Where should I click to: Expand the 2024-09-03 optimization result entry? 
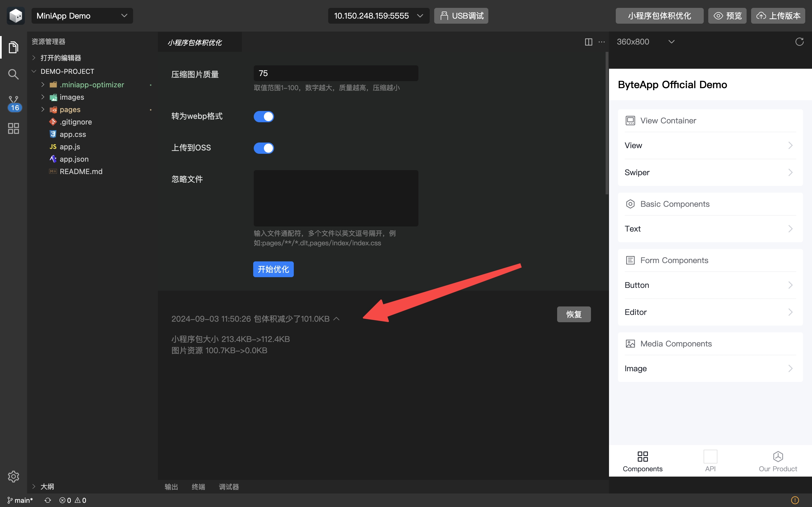click(x=337, y=318)
